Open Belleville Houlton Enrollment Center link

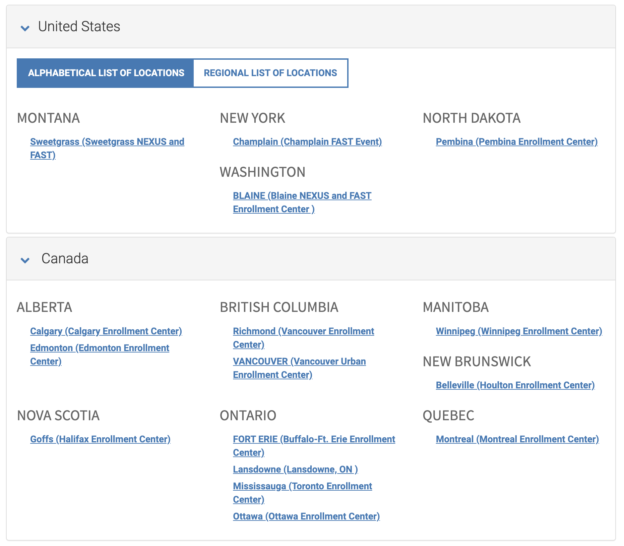tap(515, 385)
